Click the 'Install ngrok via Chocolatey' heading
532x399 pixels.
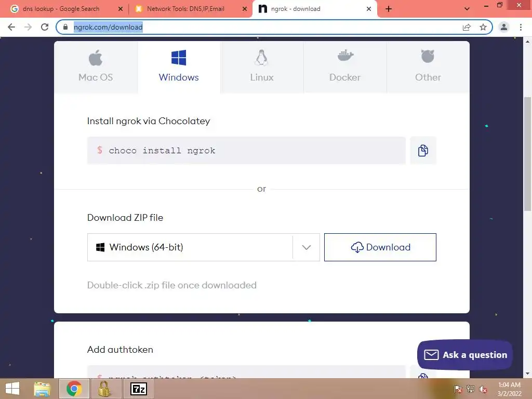coord(149,121)
